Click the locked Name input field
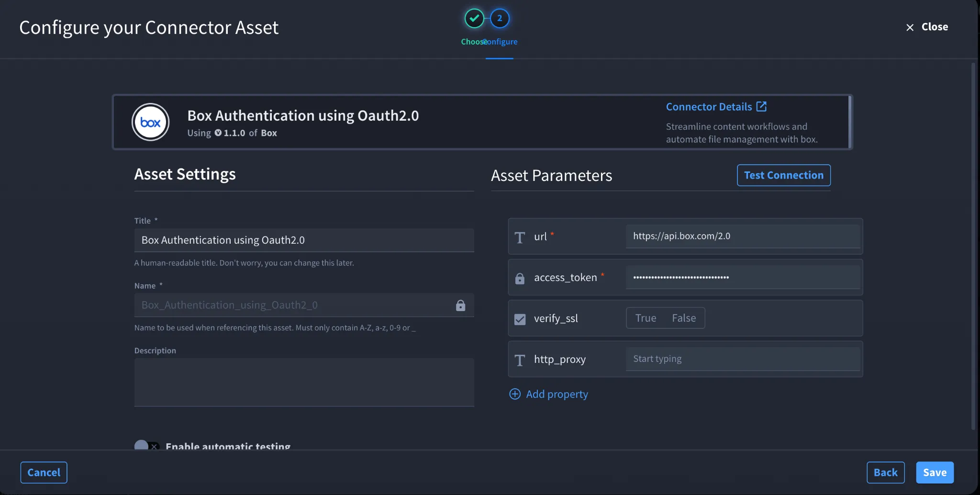 [304, 305]
